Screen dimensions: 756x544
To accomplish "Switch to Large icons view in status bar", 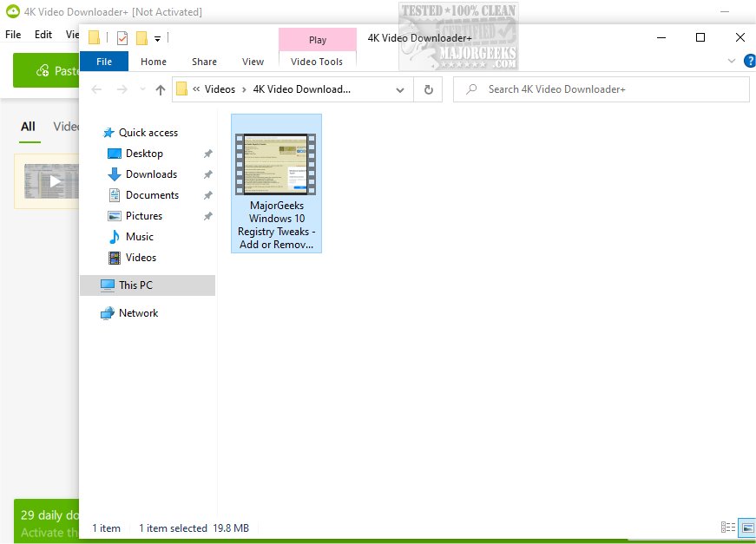I will pyautogui.click(x=748, y=528).
